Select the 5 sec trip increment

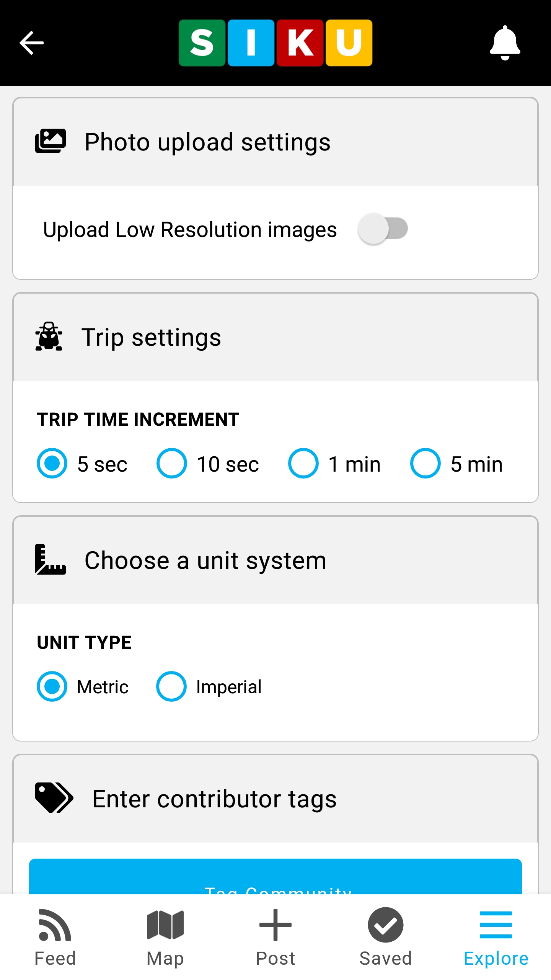click(52, 463)
